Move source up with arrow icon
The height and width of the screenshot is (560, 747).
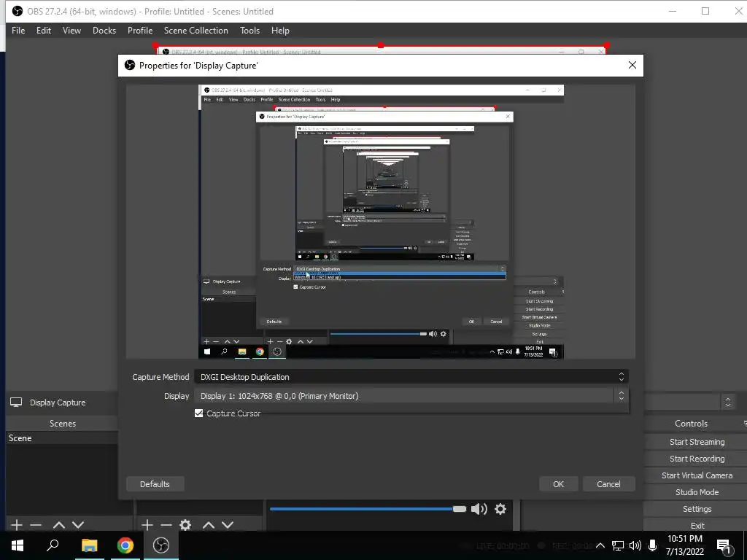pyautogui.click(x=208, y=525)
